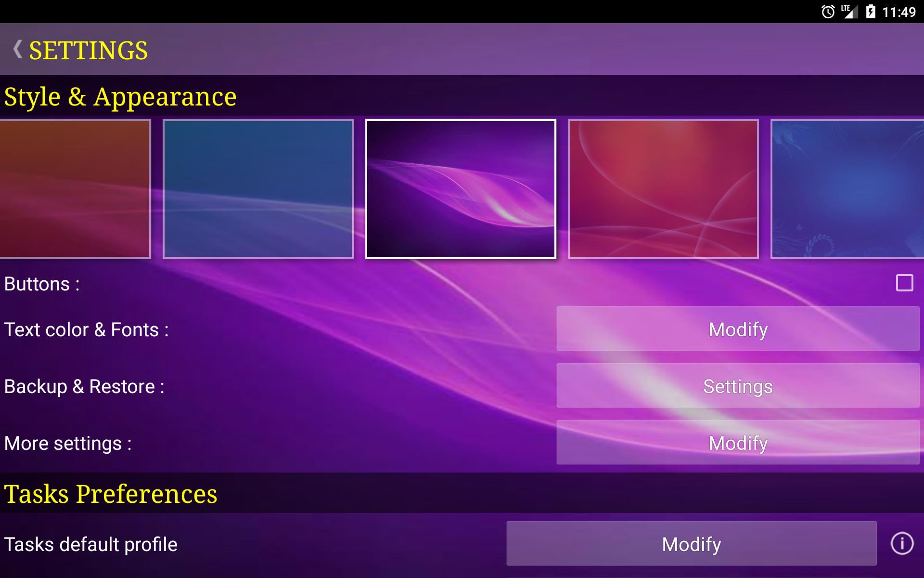Enable the Buttons checkbox
This screenshot has height=578, width=924.
904,283
